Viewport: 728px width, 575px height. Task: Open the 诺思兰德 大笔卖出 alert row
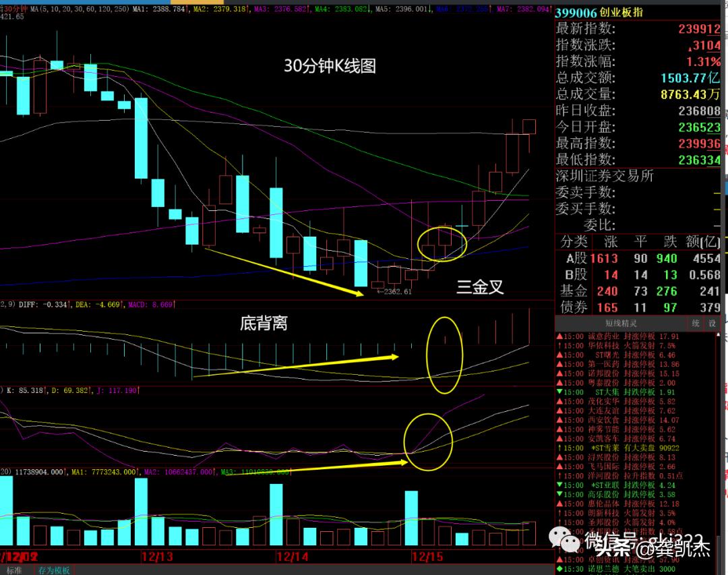[x=616, y=569]
